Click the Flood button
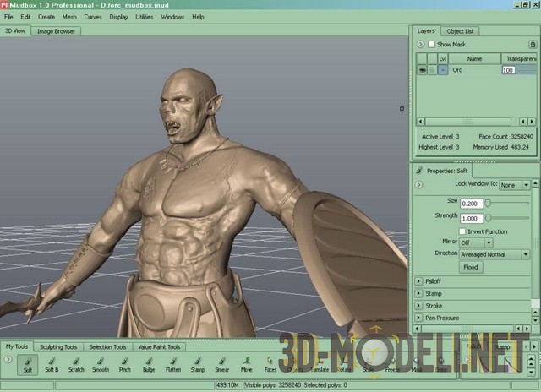 click(x=470, y=267)
